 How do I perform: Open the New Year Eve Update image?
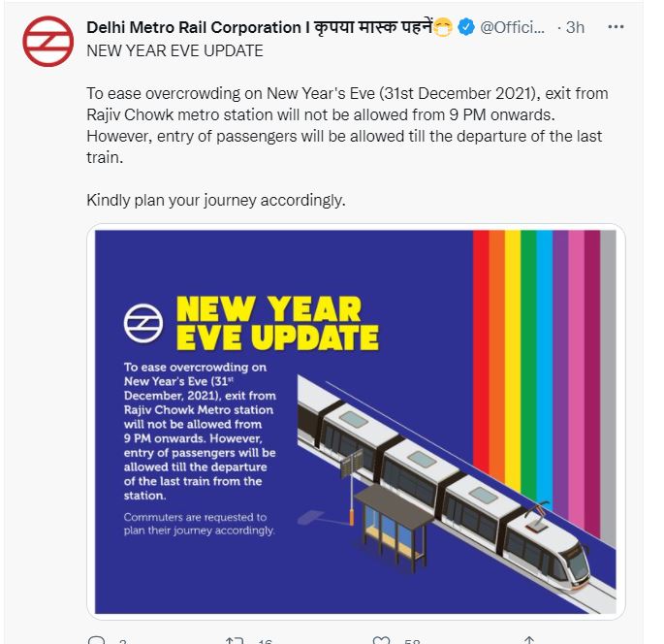coord(356,422)
